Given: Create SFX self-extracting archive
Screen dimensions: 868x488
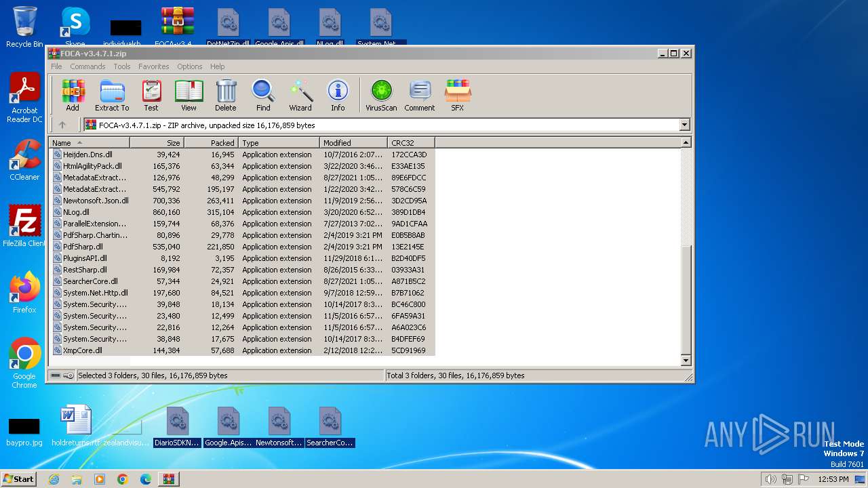Looking at the screenshot, I should click(458, 96).
